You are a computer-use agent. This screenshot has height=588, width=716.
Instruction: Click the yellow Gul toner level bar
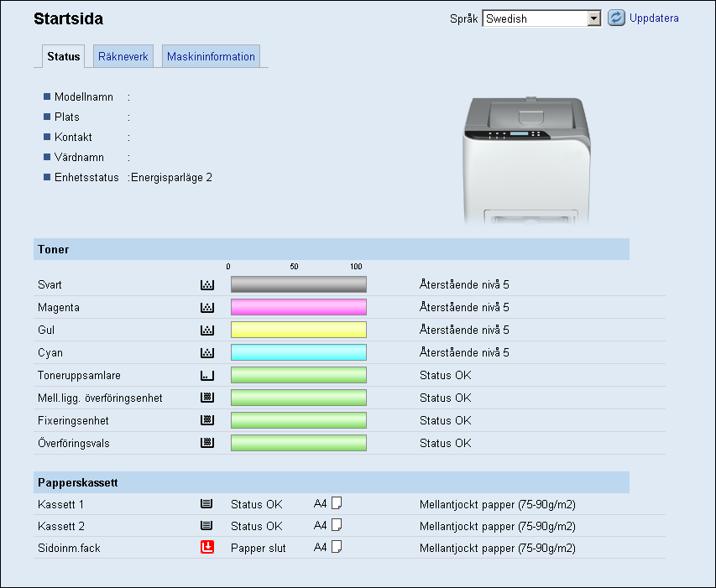[299, 330]
